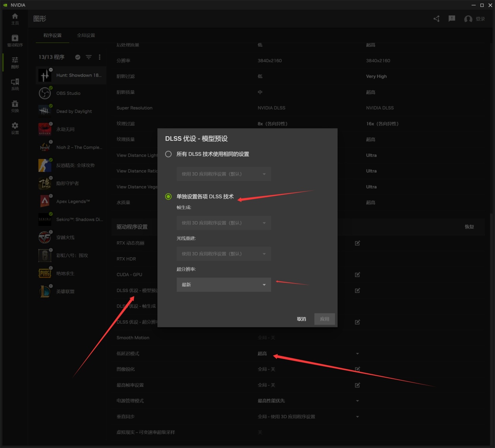Edit the 图像锐化 setting
This screenshot has height=448, width=495.
click(x=357, y=369)
